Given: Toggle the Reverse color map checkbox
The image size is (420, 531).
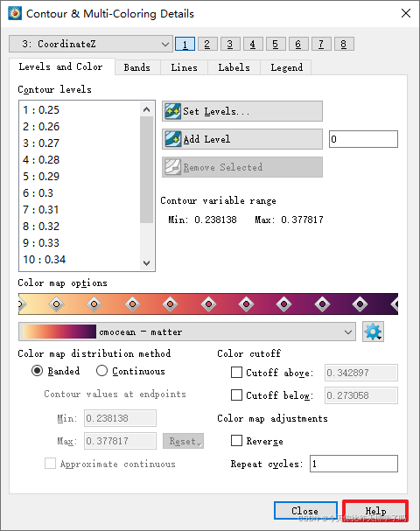Looking at the screenshot, I should (x=236, y=441).
